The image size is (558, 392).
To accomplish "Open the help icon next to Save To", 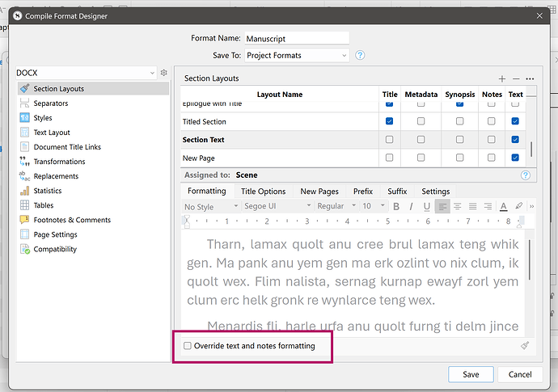I will [x=361, y=55].
